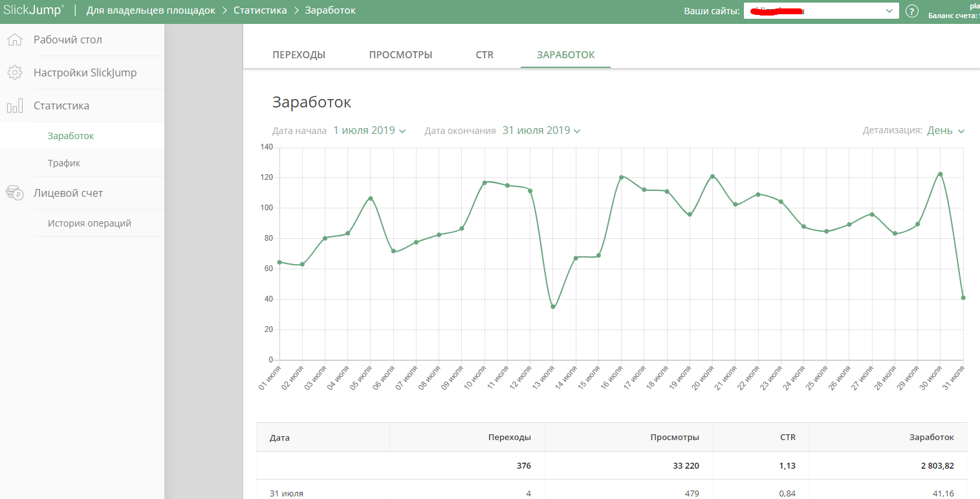980x499 pixels.
Task: Open help via question mark icon
Action: coord(912,11)
